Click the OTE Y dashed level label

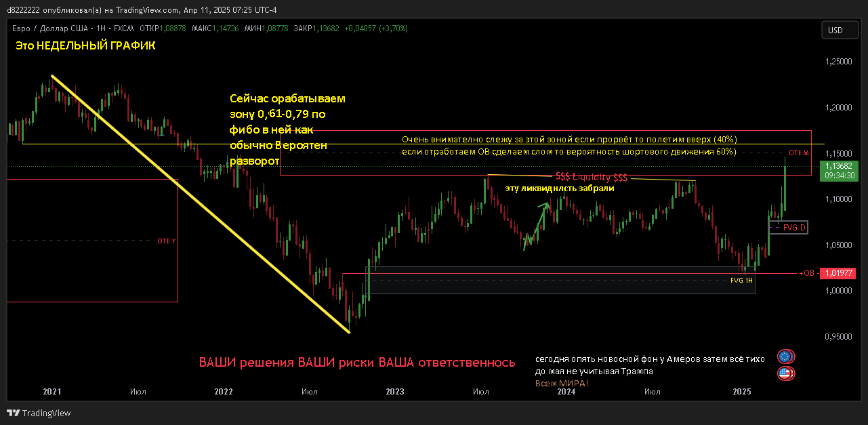tap(166, 241)
